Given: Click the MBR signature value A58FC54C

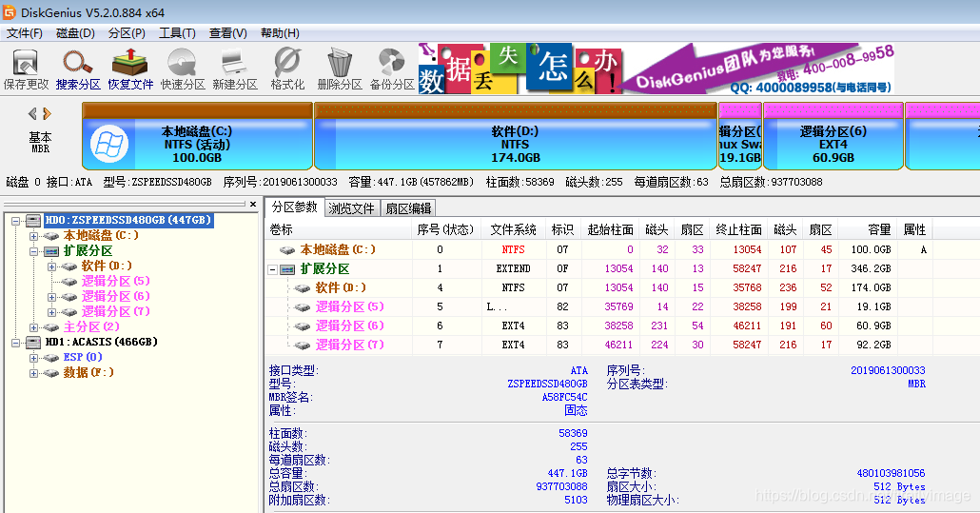Looking at the screenshot, I should click(564, 398).
